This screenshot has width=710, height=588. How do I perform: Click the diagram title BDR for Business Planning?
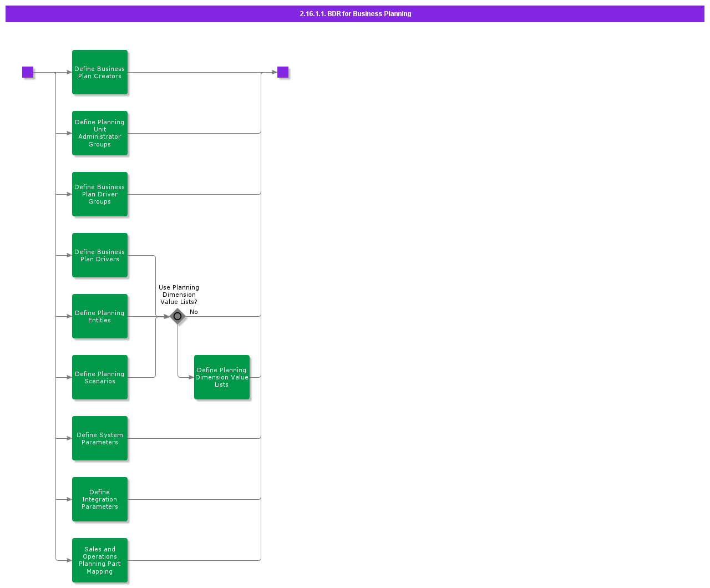tap(355, 14)
